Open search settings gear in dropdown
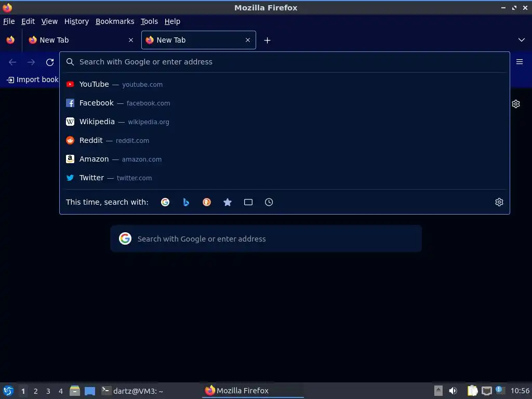This screenshot has height=399, width=532. point(499,202)
